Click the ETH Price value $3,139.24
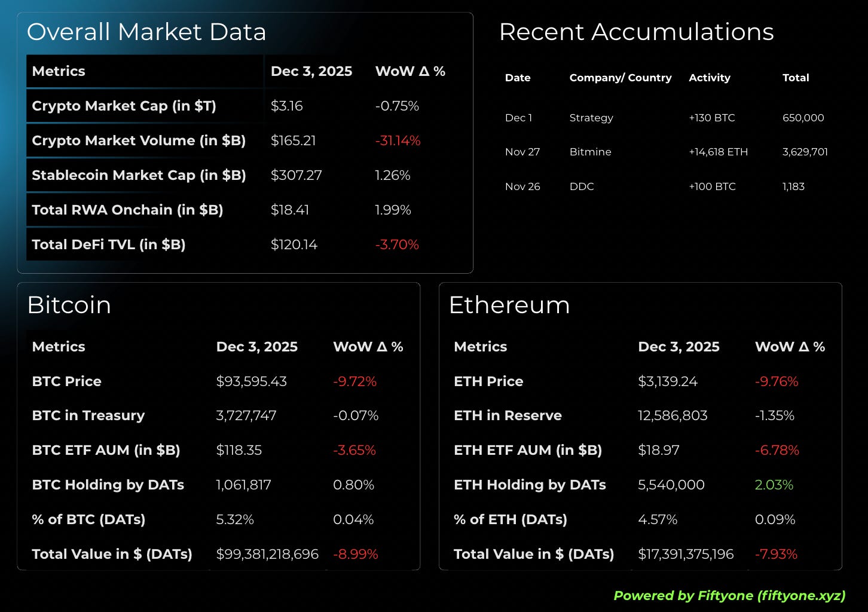Image resolution: width=868 pixels, height=612 pixels. point(667,381)
